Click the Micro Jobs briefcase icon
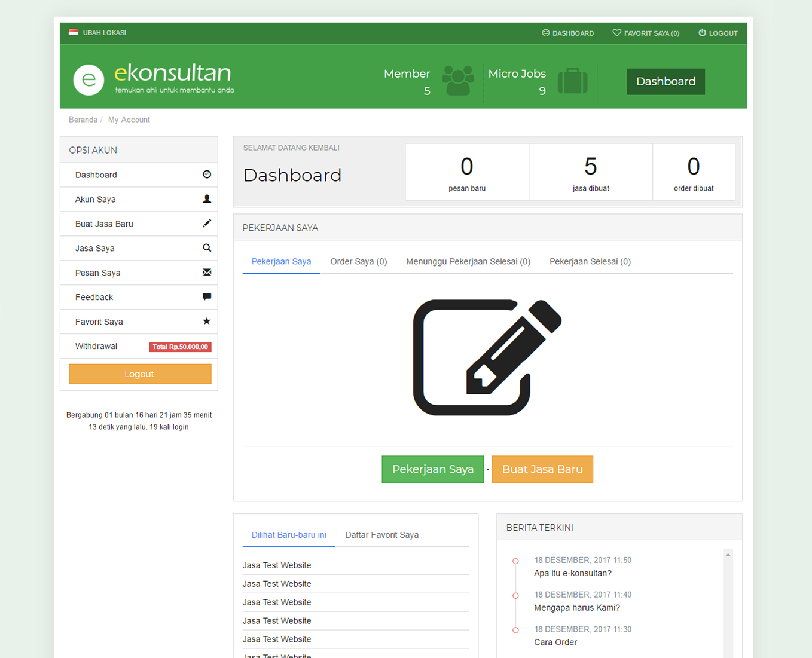 (x=572, y=81)
